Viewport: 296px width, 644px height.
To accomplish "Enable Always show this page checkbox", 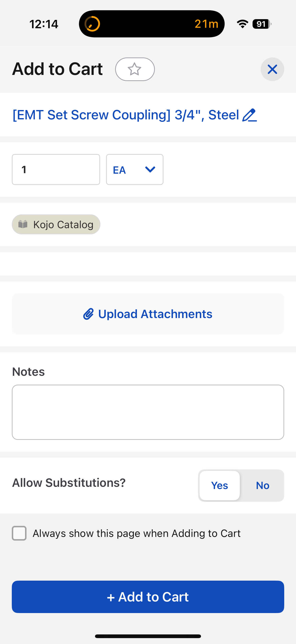I will point(19,533).
